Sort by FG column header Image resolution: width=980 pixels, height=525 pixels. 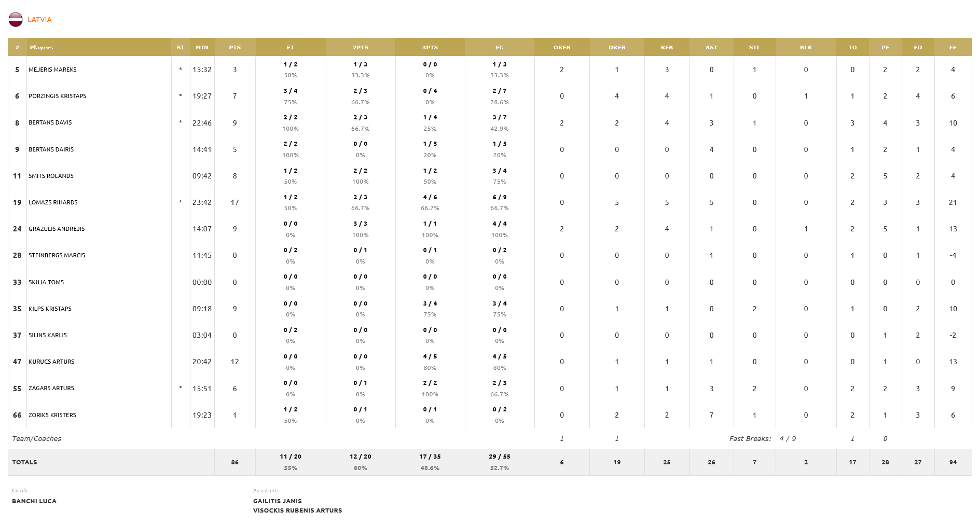point(499,47)
